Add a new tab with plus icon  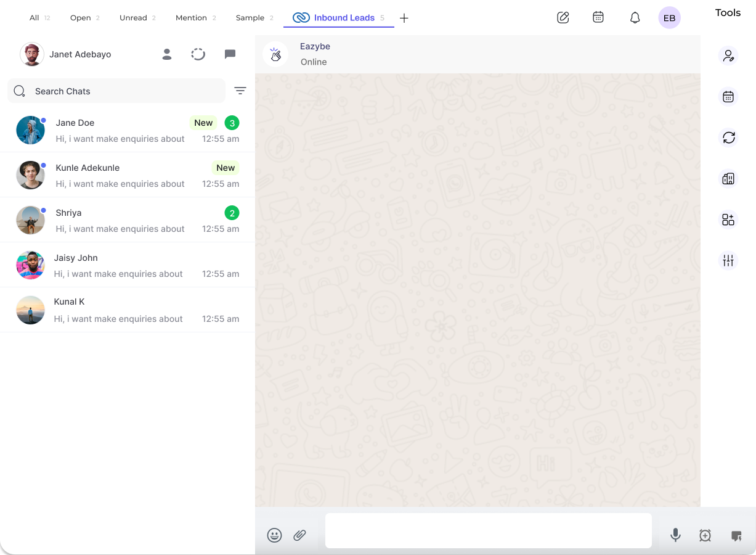point(404,18)
